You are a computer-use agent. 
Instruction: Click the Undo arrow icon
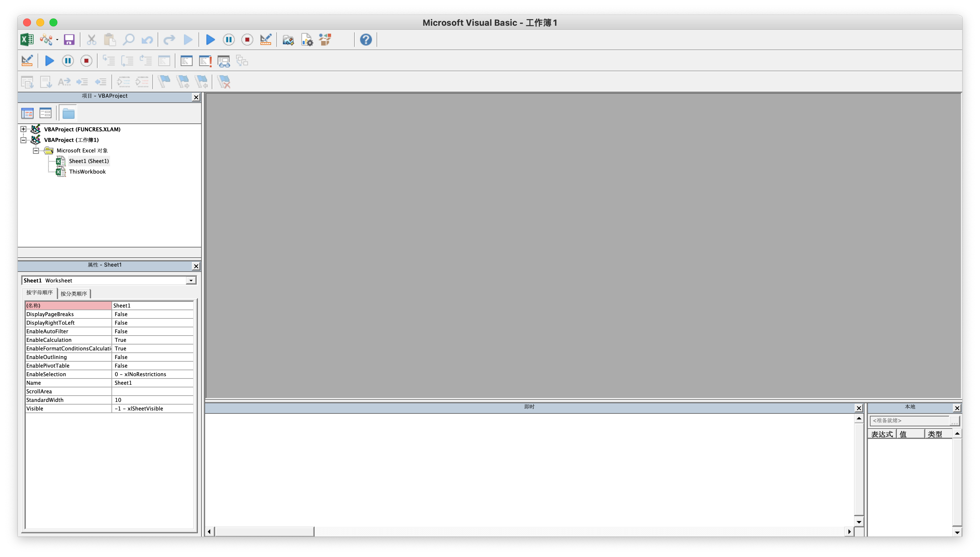(x=147, y=40)
